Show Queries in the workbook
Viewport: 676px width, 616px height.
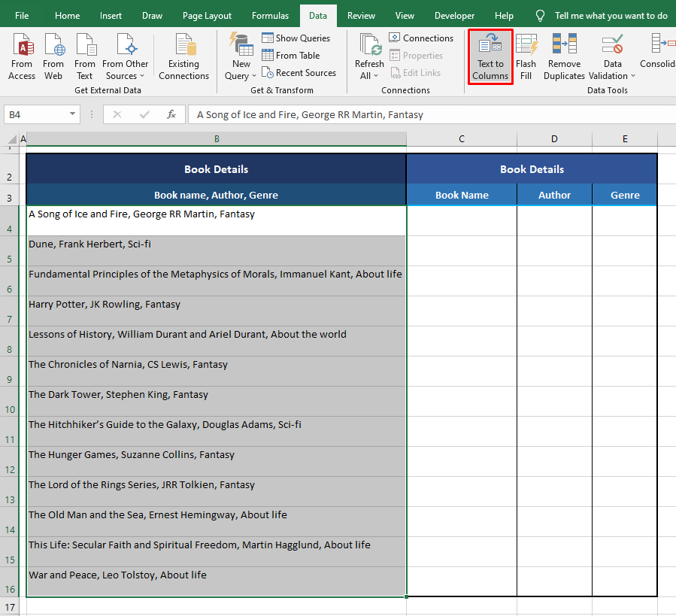296,38
